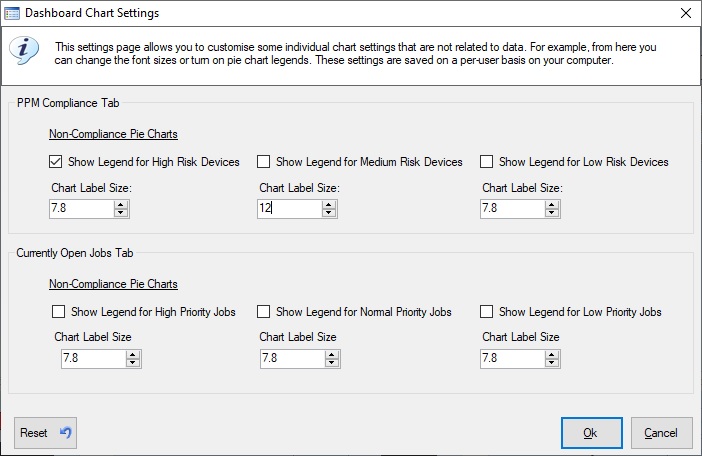Click the info speech bubble icon
The width and height of the screenshot is (702, 456).
click(24, 50)
